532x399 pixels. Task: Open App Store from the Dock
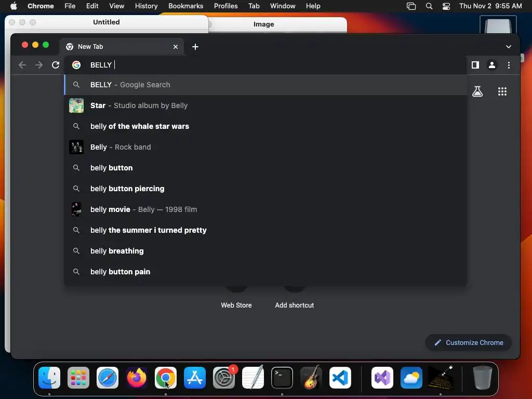coord(195,378)
